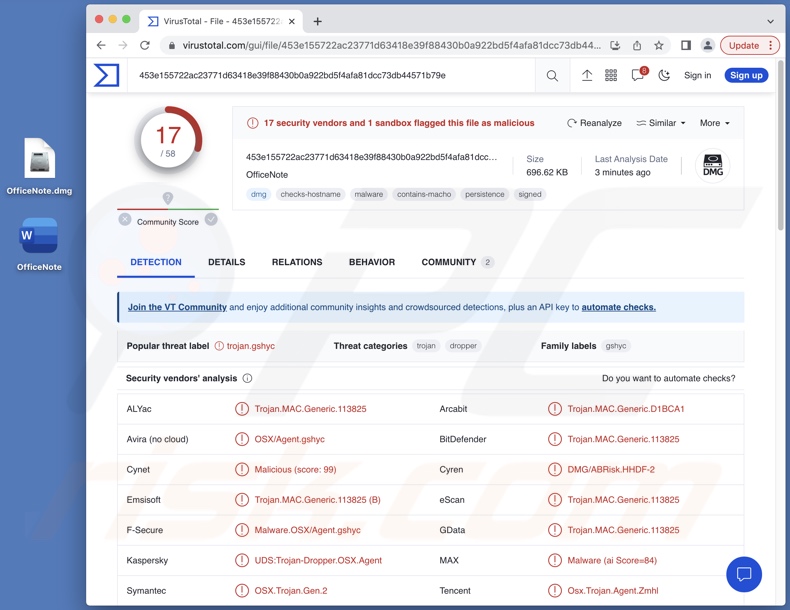Open a new browser tab
790x610 pixels.
[317, 21]
